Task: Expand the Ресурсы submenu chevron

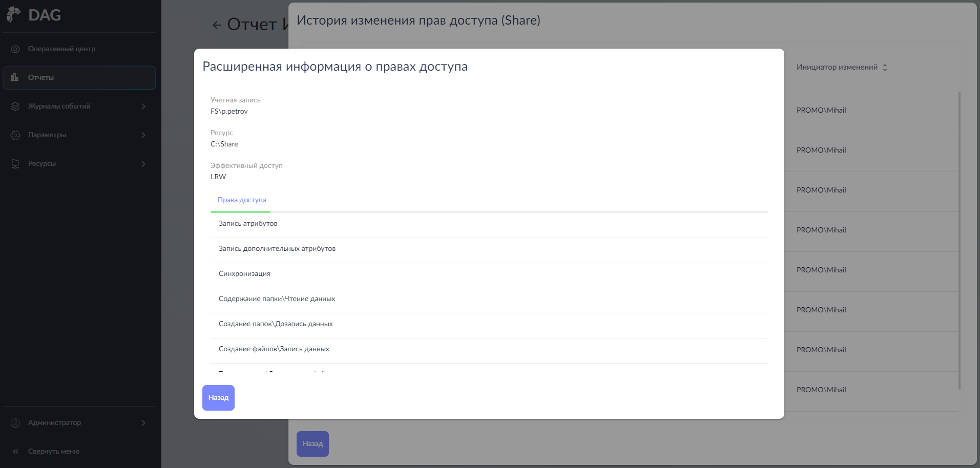Action: coord(143,164)
